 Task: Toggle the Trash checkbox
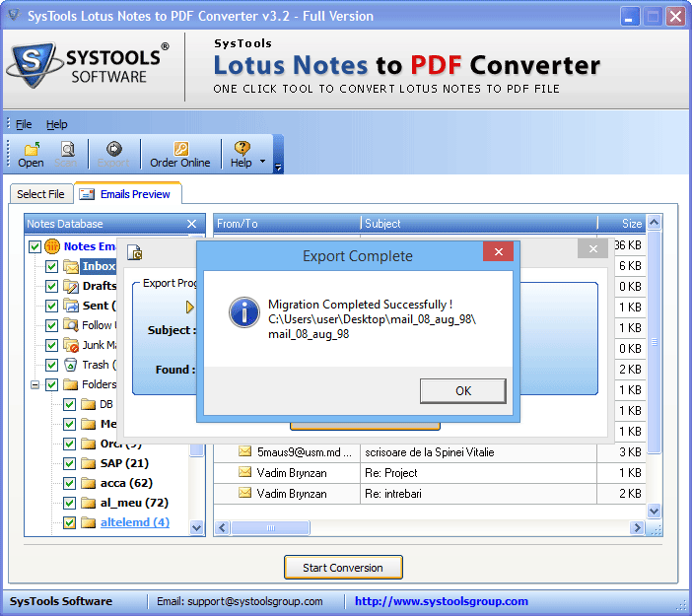click(x=51, y=365)
